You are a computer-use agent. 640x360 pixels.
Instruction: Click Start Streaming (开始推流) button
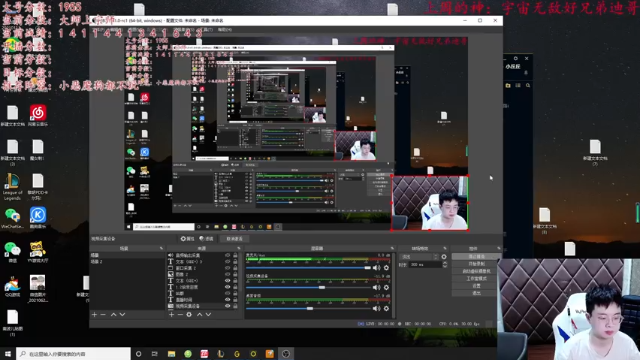[x=476, y=257]
